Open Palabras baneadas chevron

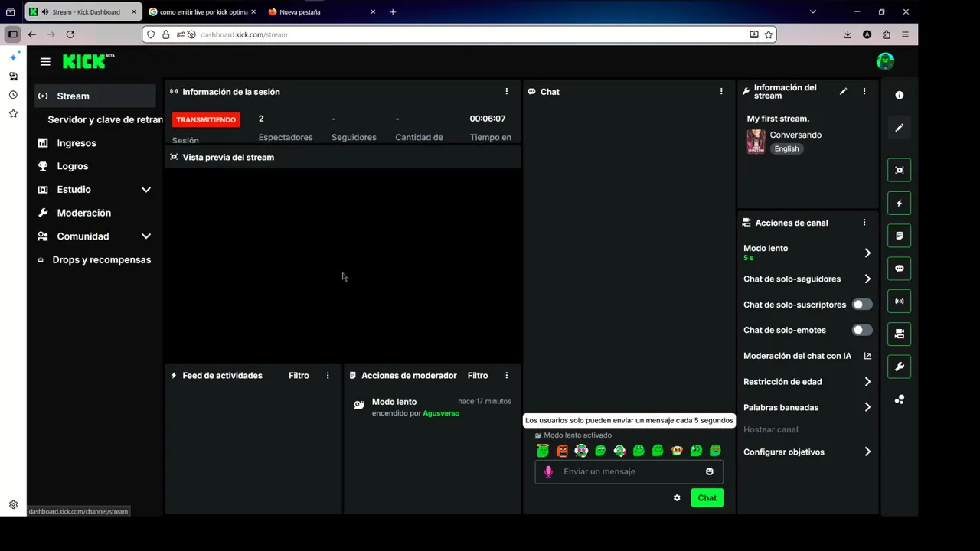(x=867, y=408)
